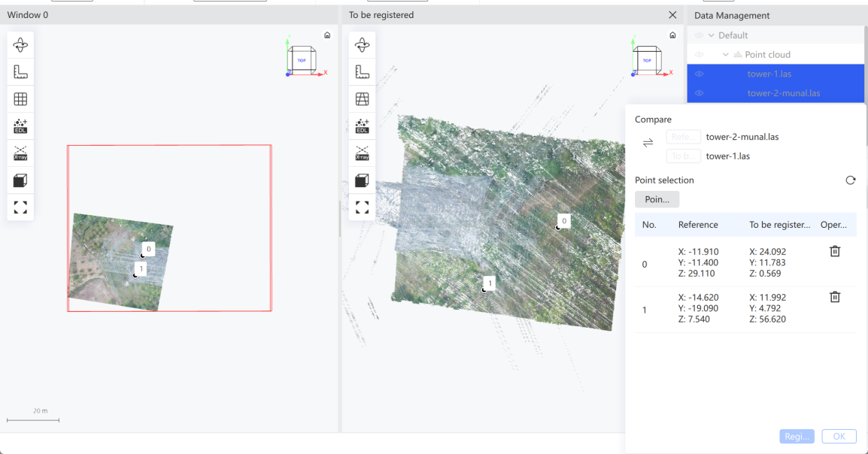The image size is (868, 454).
Task: Click fit-to-screen icon in Window 0
Action: pos(20,207)
